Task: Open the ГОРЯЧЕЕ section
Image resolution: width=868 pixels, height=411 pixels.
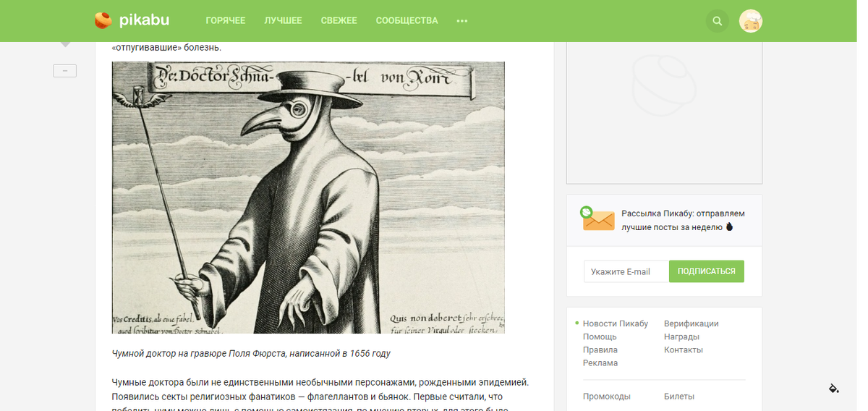Action: pos(226,21)
